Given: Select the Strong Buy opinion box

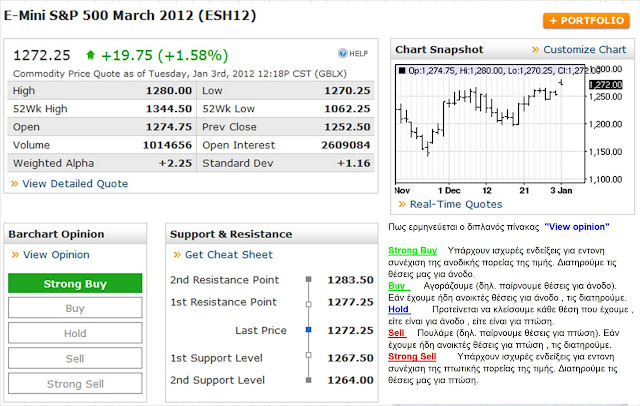Looking at the screenshot, I should [75, 284].
